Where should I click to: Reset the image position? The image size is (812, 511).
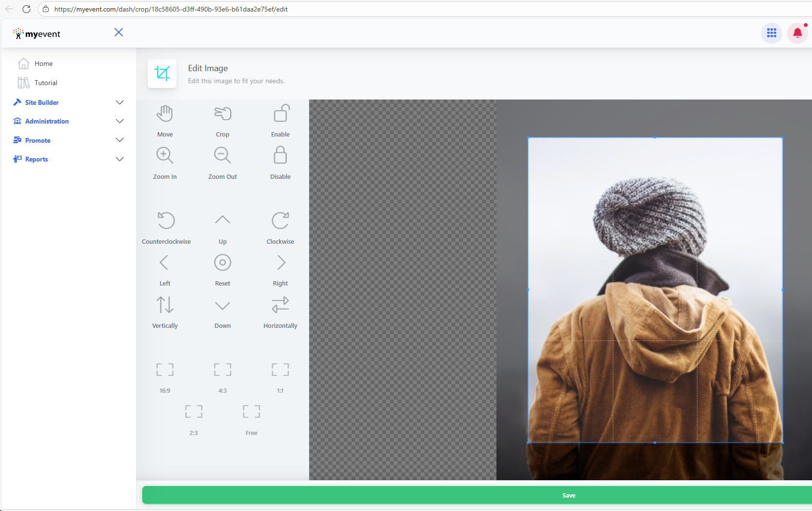222,263
